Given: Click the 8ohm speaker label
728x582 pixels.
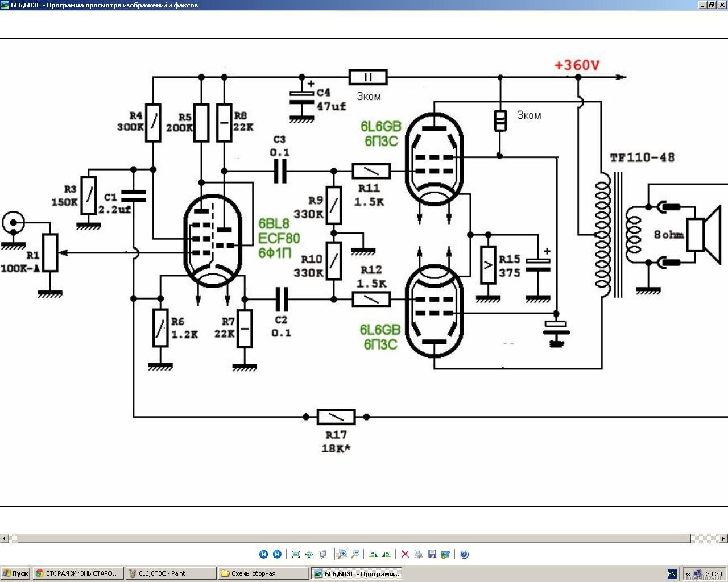Looking at the screenshot, I should pos(668,234).
